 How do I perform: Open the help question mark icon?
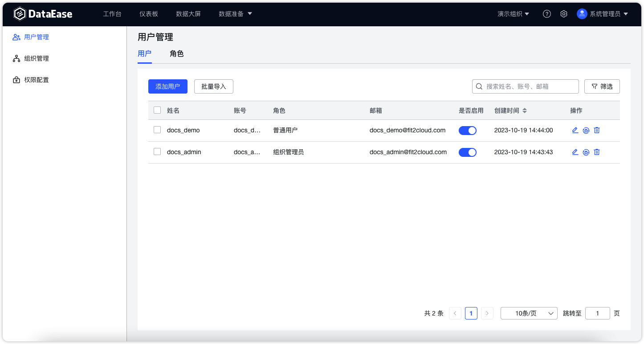547,14
